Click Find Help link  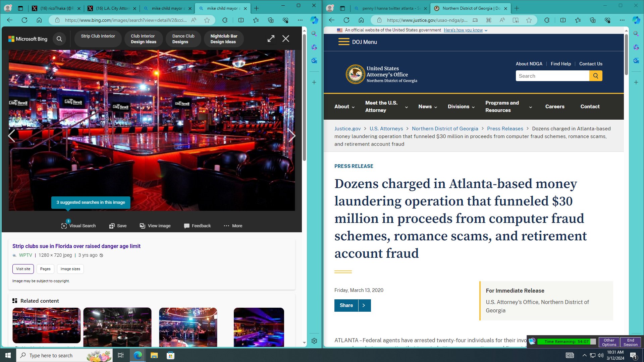561,64
